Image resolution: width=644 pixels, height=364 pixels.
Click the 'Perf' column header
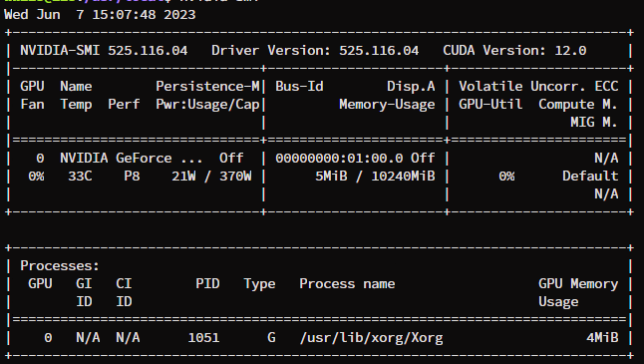pos(124,105)
